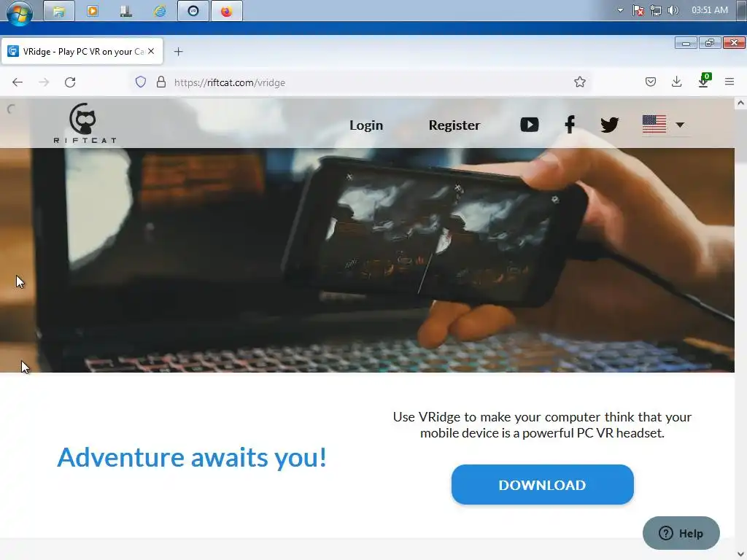Viewport: 747px width, 560px height.
Task: View site security padlock info
Action: [161, 82]
